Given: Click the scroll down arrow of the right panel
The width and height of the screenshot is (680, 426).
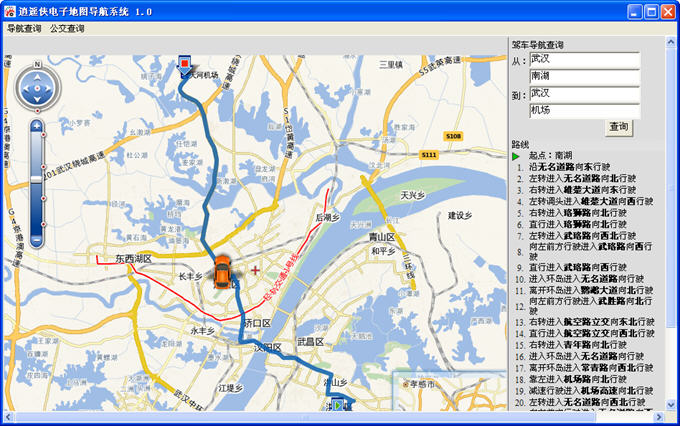Looking at the screenshot, I should click(x=671, y=405).
